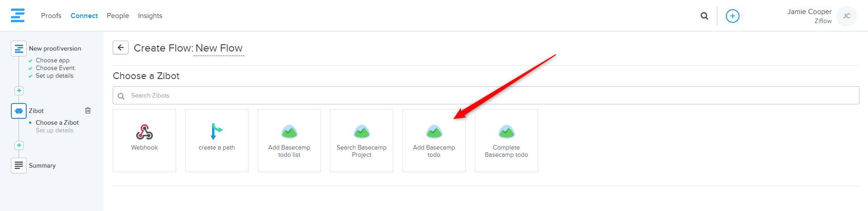Click the Ziflow logo icon
This screenshot has width=868, height=211.
point(18,15)
